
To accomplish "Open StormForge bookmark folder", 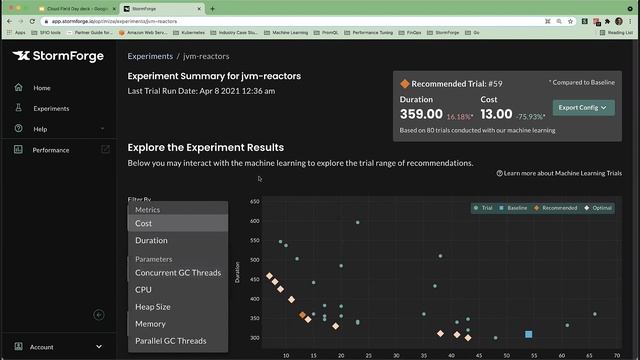I will [443, 33].
